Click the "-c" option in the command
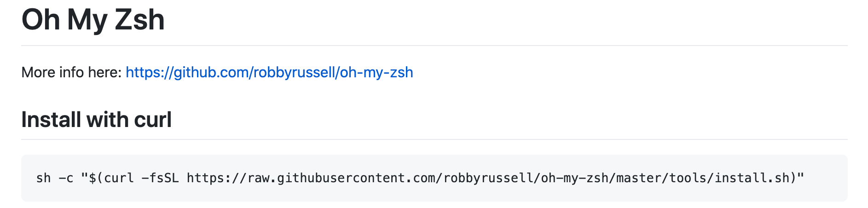 66,178
